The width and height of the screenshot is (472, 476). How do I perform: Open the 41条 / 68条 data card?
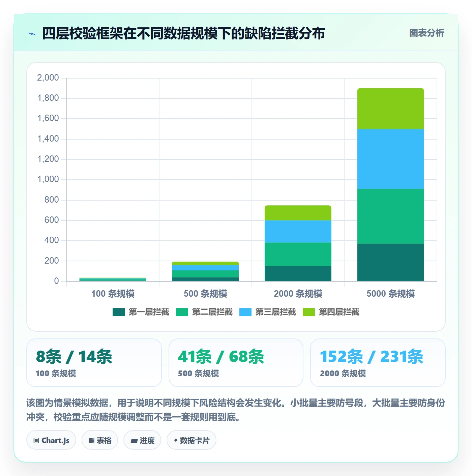tap(236, 363)
